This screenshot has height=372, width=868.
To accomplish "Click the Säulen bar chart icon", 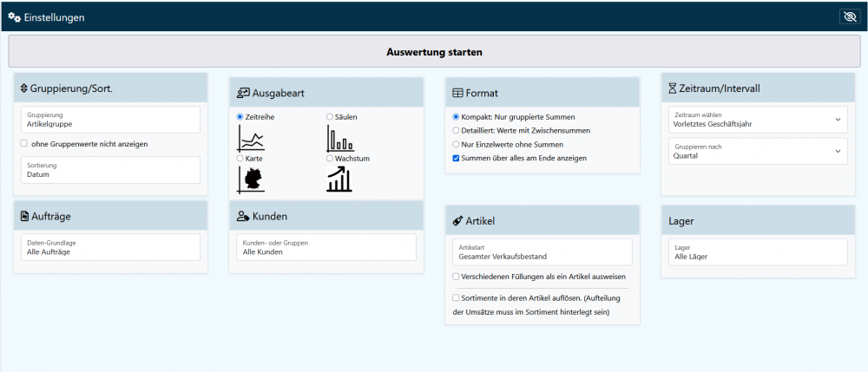I will [x=339, y=138].
